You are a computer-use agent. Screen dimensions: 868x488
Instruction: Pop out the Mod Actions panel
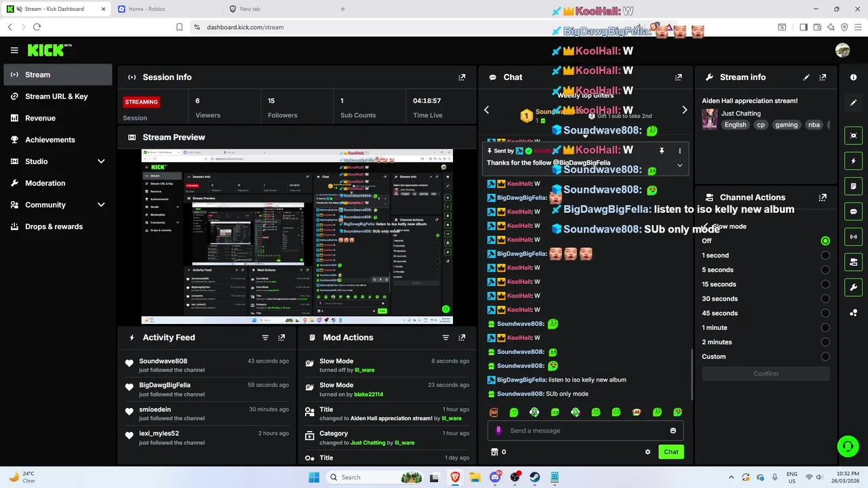pyautogui.click(x=462, y=338)
